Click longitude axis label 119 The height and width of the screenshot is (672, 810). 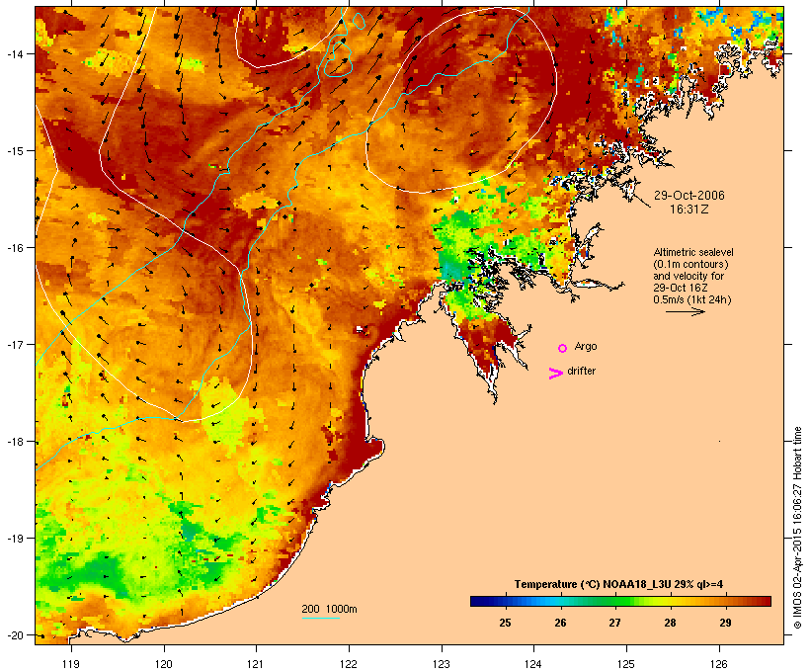[x=71, y=664]
